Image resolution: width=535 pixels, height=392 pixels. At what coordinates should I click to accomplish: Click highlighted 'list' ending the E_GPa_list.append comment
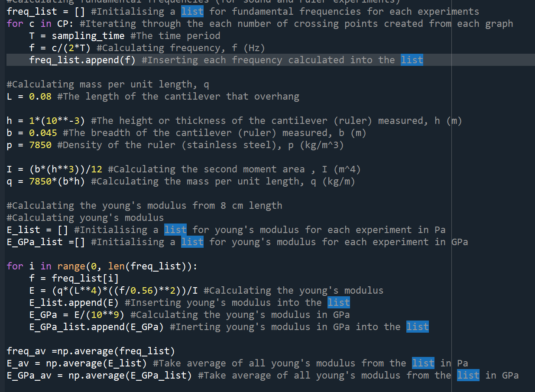(x=418, y=327)
